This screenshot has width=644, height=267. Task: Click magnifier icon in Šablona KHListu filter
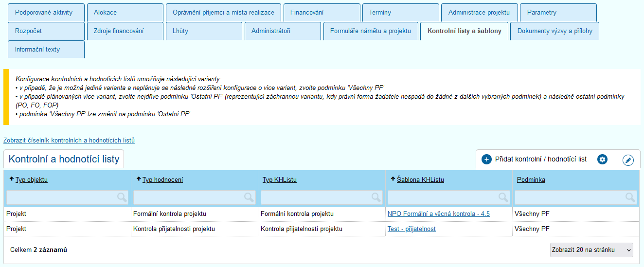[503, 197]
